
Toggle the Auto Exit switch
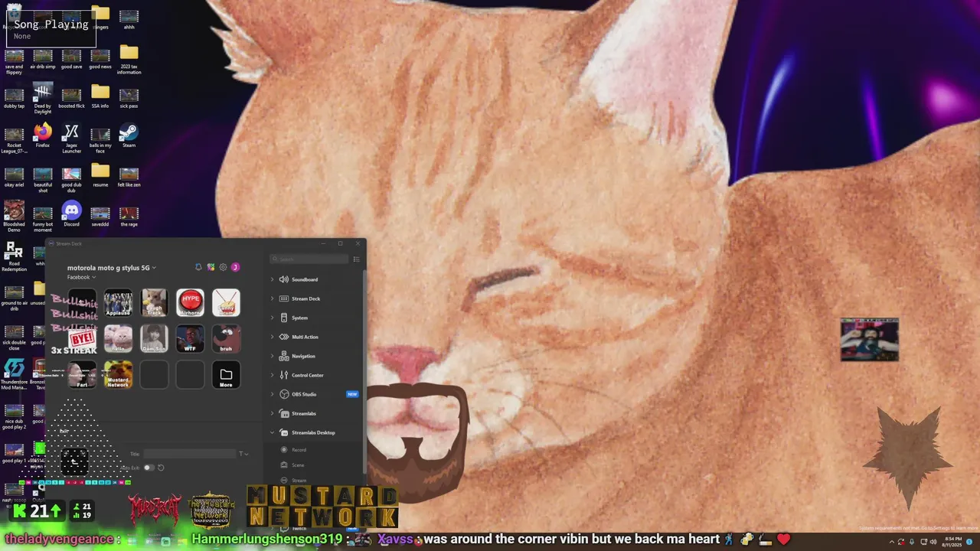(x=149, y=468)
